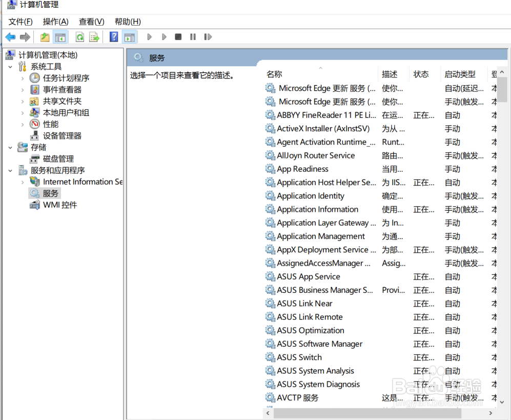511x420 pixels.
Task: Click the forward navigation arrow
Action: (24, 36)
